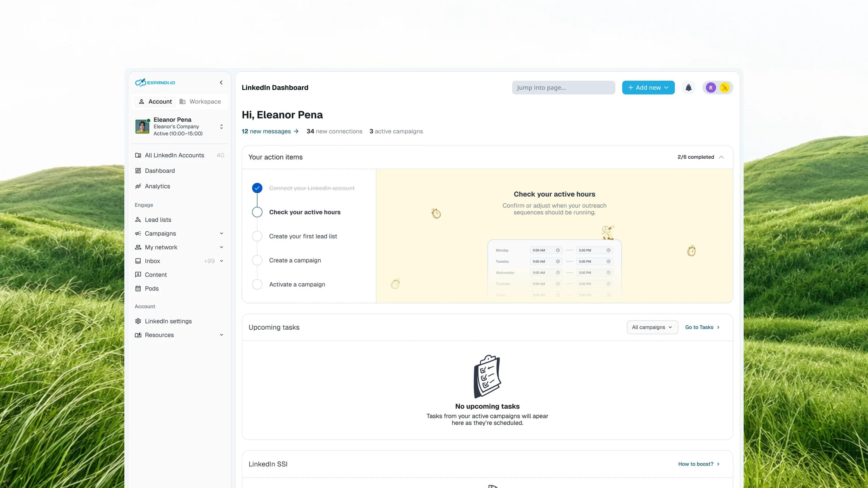The image size is (868, 488).
Task: Expand My network submenu chevron
Action: pos(221,247)
